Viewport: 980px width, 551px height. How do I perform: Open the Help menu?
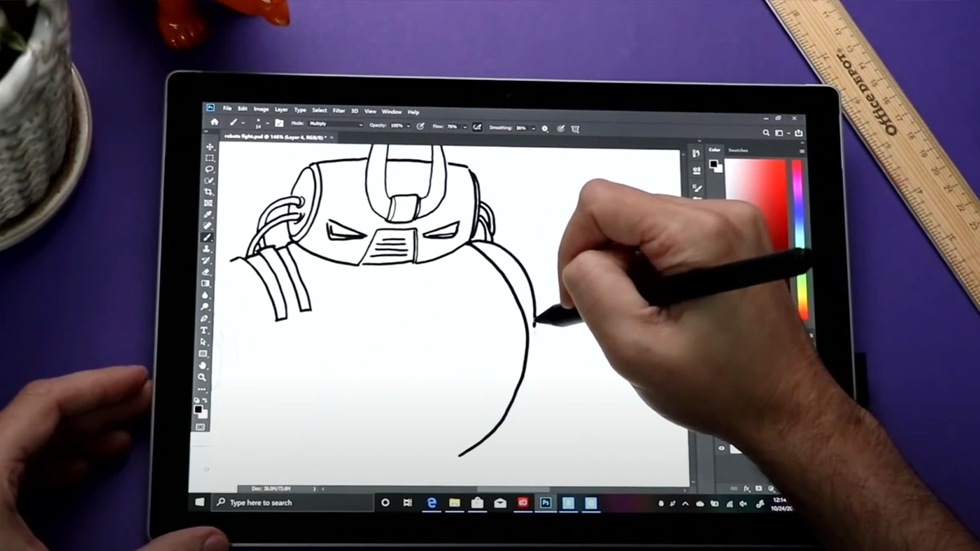(x=413, y=112)
